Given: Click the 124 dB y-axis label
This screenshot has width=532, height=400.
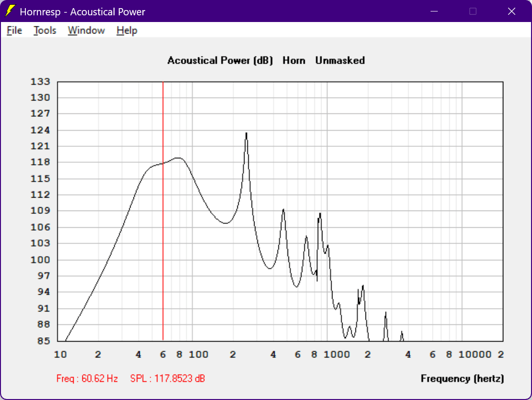Looking at the screenshot, I should (x=40, y=130).
